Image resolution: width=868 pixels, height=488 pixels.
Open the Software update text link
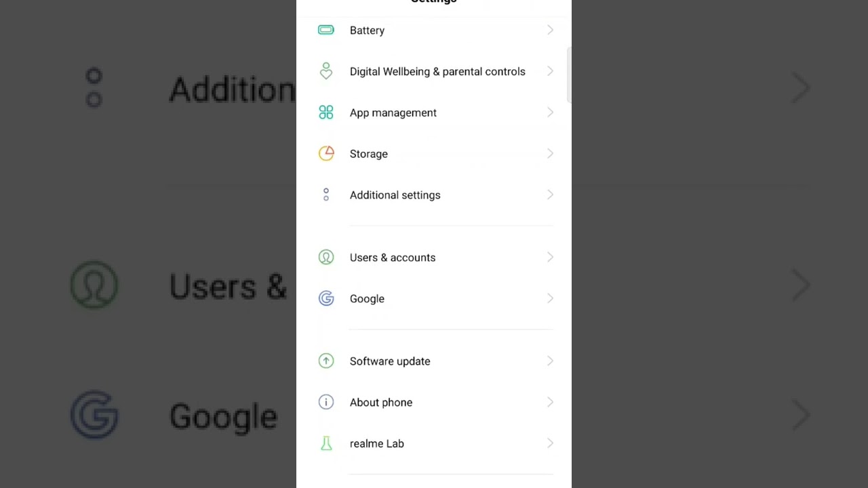point(390,361)
